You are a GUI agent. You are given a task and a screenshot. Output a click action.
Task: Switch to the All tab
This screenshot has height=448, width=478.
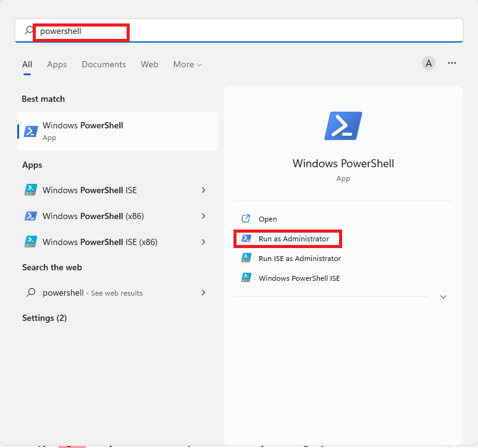pyautogui.click(x=27, y=65)
